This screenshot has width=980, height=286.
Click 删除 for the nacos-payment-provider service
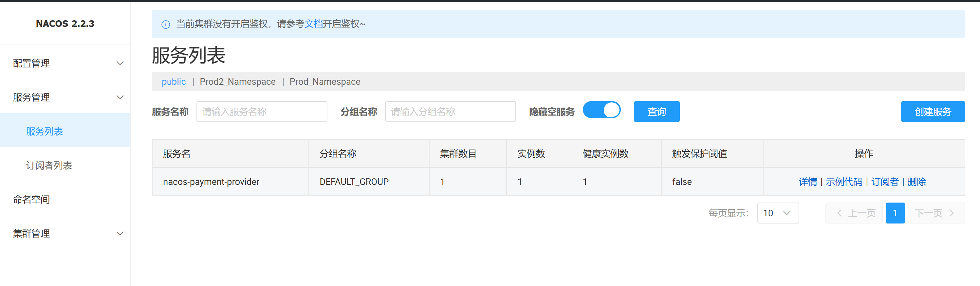click(x=916, y=182)
